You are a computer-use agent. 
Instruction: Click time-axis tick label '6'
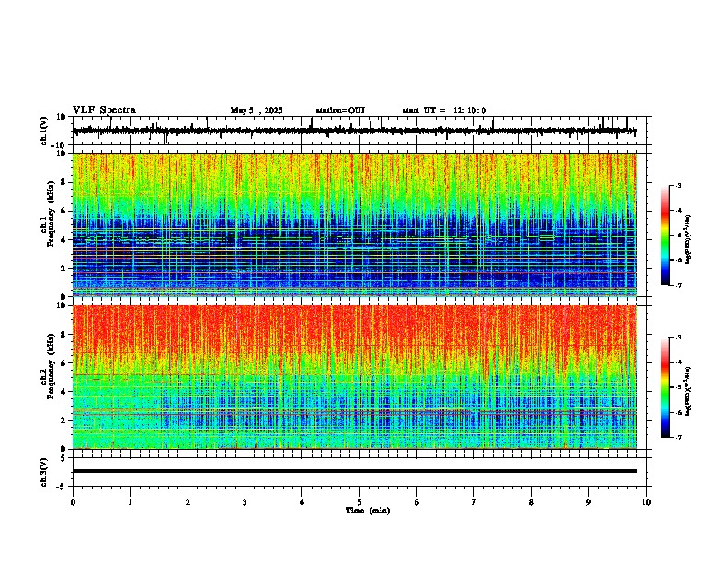coord(417,502)
